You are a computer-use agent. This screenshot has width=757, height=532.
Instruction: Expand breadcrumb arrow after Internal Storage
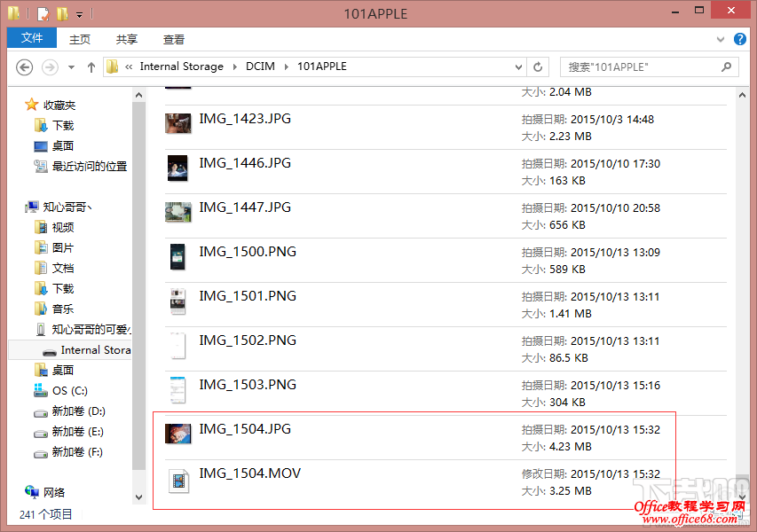click(x=235, y=67)
